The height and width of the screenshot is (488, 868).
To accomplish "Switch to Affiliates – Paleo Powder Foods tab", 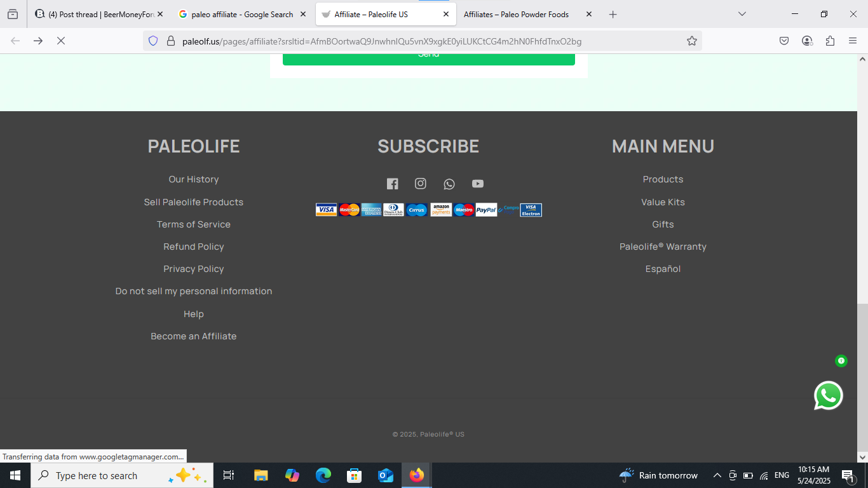I will 529,14.
